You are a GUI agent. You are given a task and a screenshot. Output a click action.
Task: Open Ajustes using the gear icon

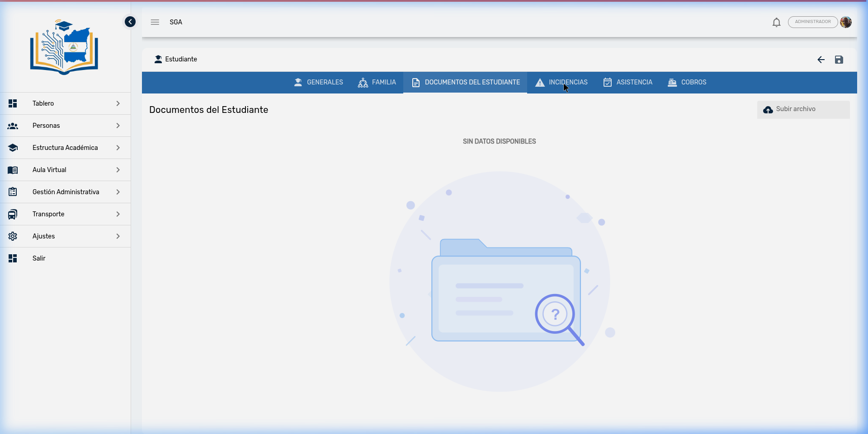13,236
